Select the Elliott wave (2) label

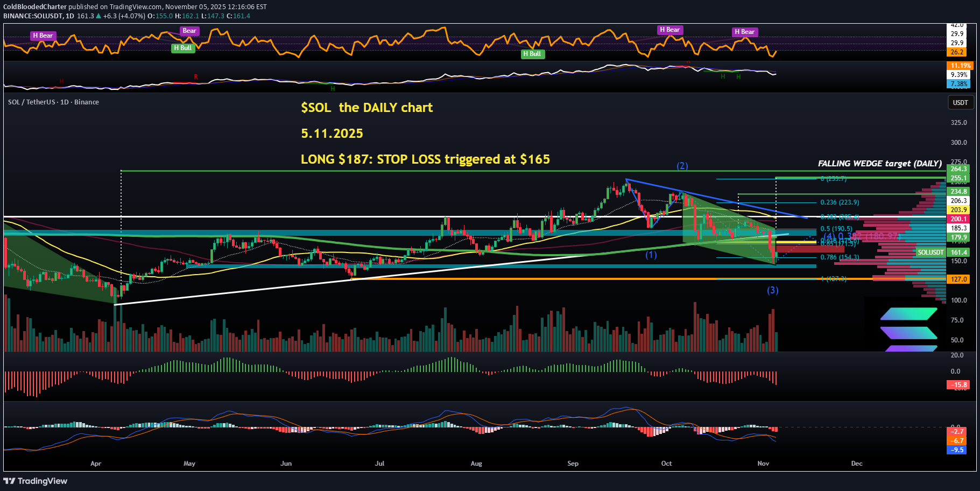(682, 166)
